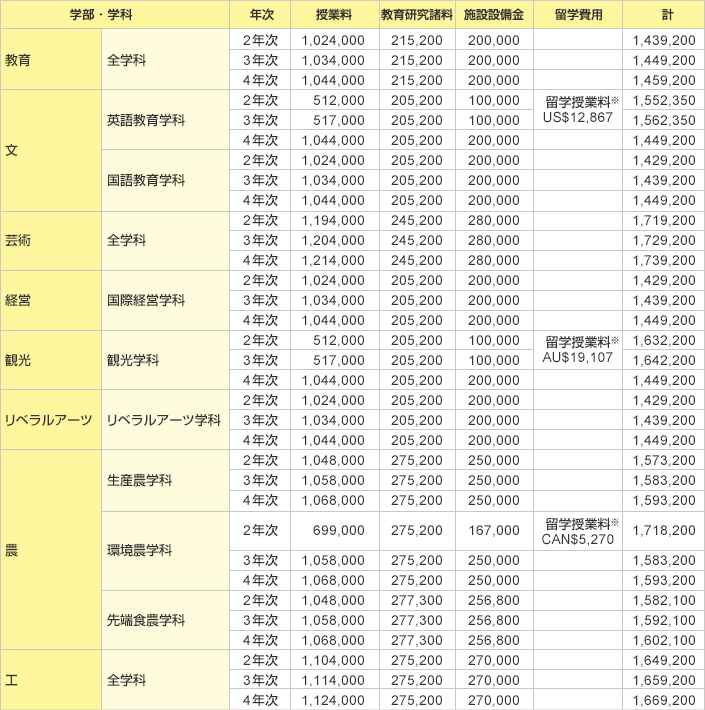Click the total 1,669,200
The width and height of the screenshot is (705, 710).
663,700
